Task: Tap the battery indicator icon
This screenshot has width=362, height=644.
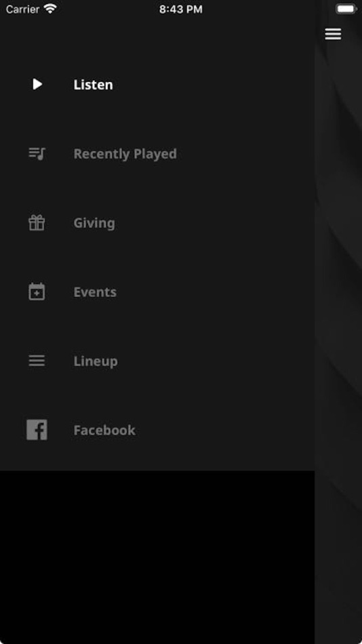Action: click(346, 9)
